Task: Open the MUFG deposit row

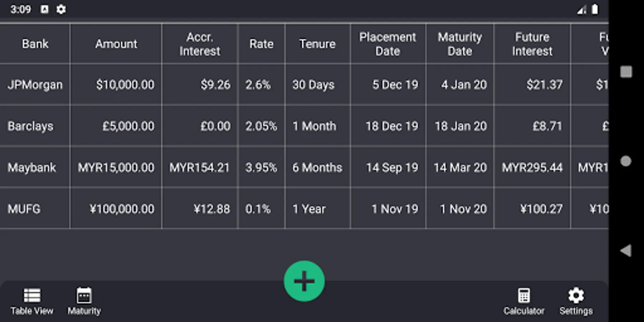Action: pos(24,209)
